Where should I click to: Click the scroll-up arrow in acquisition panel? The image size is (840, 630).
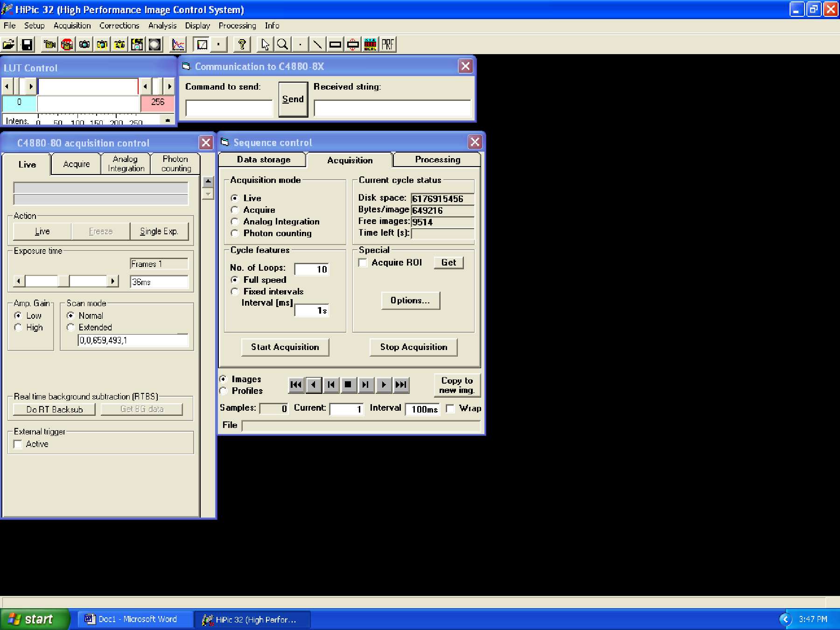(208, 182)
